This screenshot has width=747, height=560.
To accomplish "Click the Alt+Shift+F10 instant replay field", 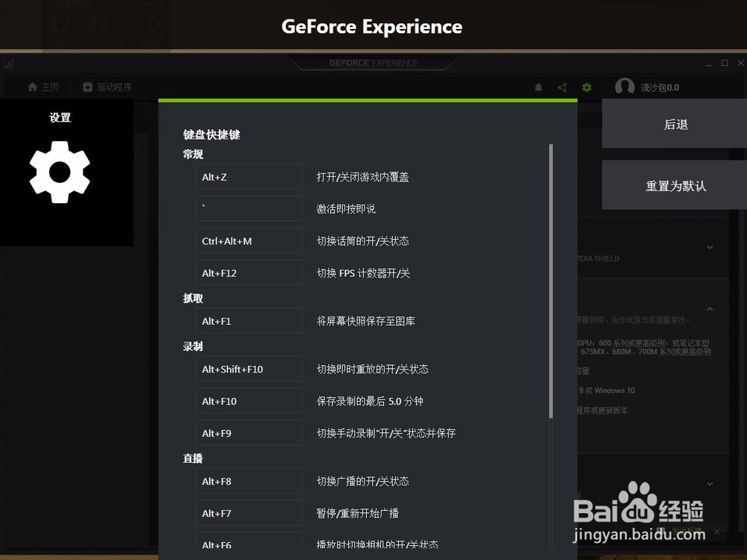I will click(248, 369).
